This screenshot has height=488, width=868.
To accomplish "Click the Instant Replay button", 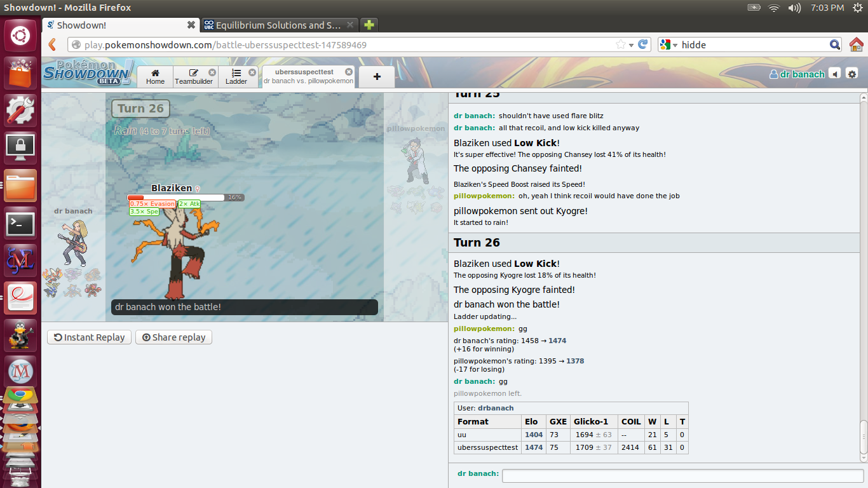I will (x=90, y=337).
